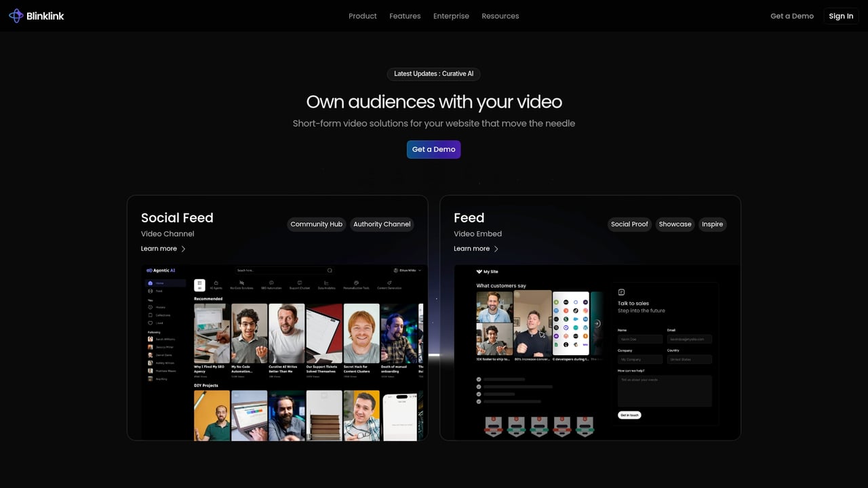Click the Latest Updates: Curative AI pill
The image size is (868, 488).
(433, 74)
